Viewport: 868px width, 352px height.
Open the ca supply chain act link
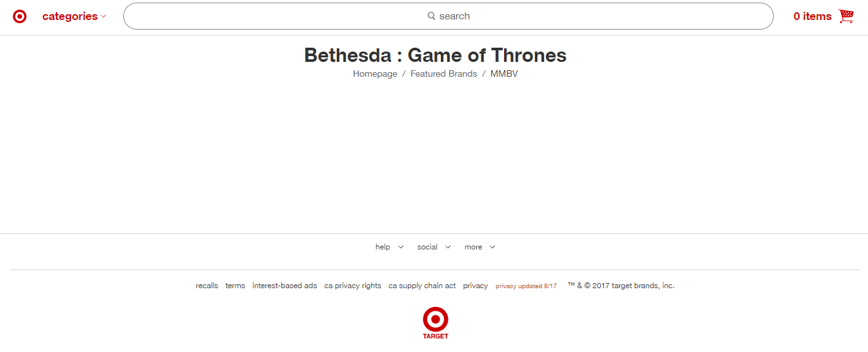click(422, 286)
